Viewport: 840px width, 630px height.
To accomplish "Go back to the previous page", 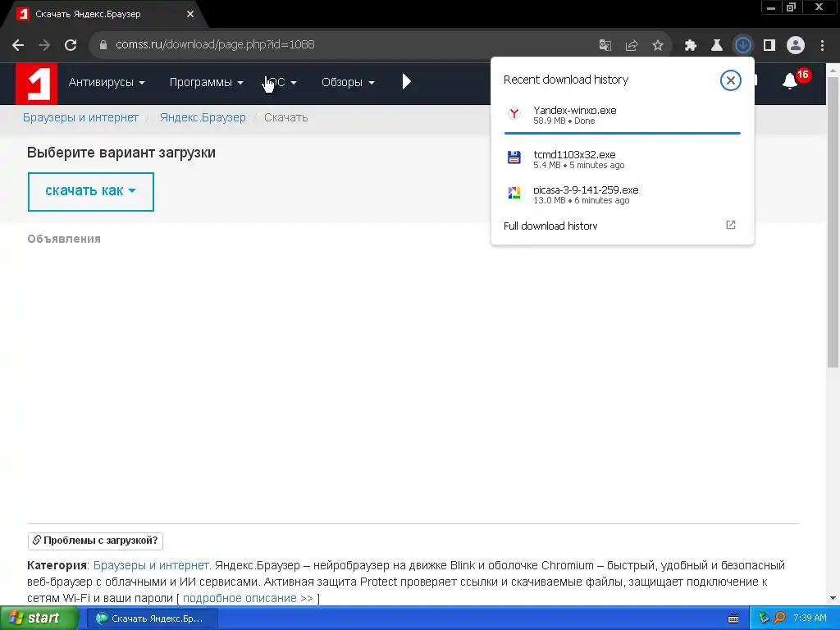I will click(x=18, y=45).
